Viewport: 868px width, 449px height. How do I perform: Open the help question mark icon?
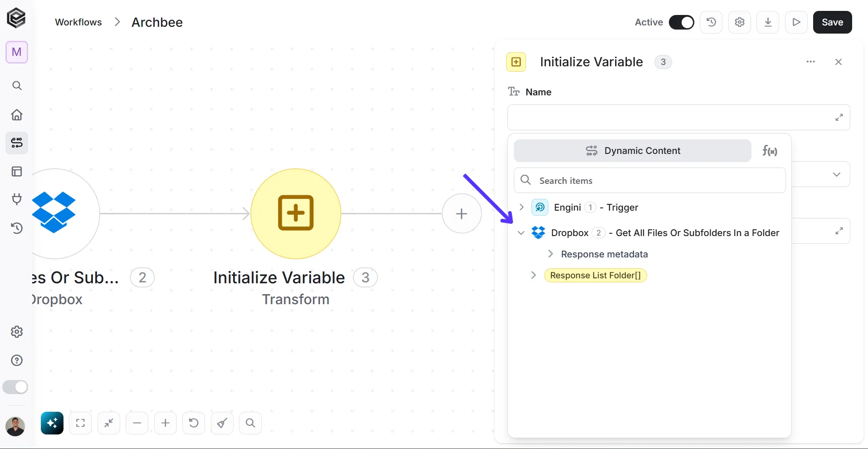[x=17, y=360]
